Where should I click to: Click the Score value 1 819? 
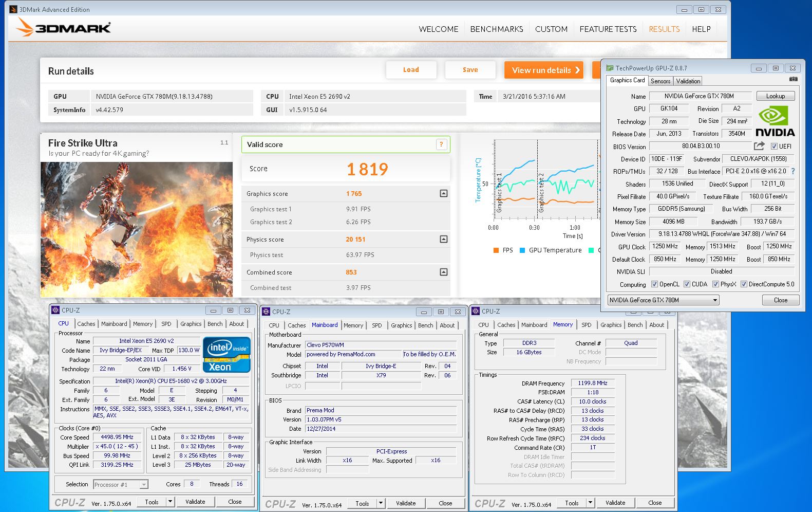click(367, 169)
